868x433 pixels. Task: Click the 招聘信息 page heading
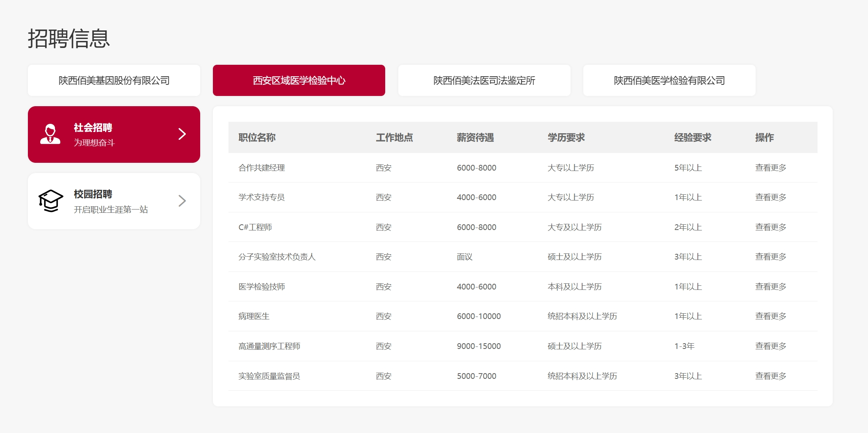point(69,39)
